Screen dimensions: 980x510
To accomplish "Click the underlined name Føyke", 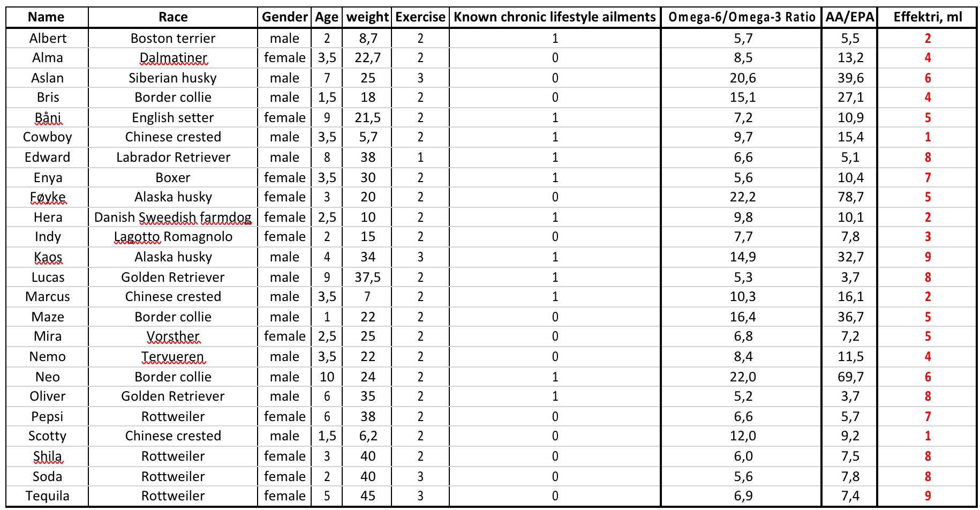I will pyautogui.click(x=48, y=197).
